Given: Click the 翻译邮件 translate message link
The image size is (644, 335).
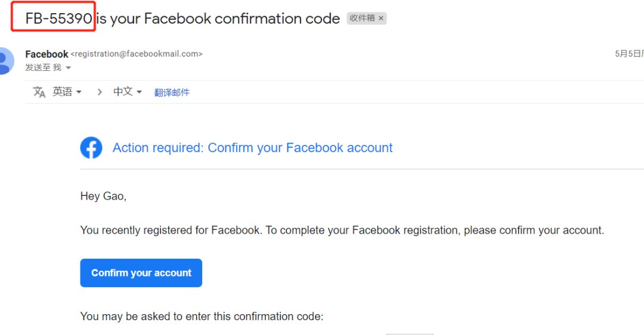Looking at the screenshot, I should pyautogui.click(x=172, y=92).
